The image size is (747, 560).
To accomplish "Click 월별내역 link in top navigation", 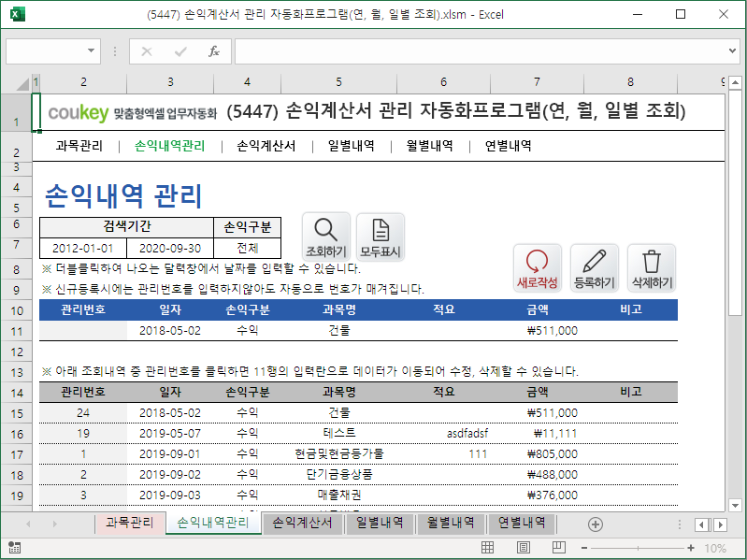I will click(430, 146).
